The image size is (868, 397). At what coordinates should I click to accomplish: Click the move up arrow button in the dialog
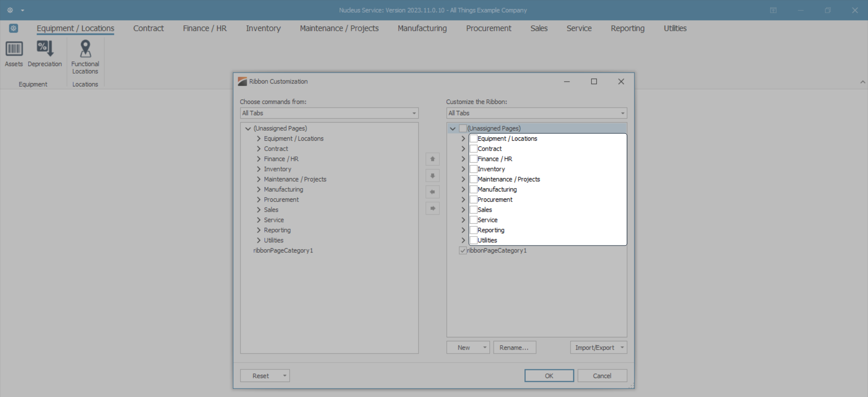[433, 159]
